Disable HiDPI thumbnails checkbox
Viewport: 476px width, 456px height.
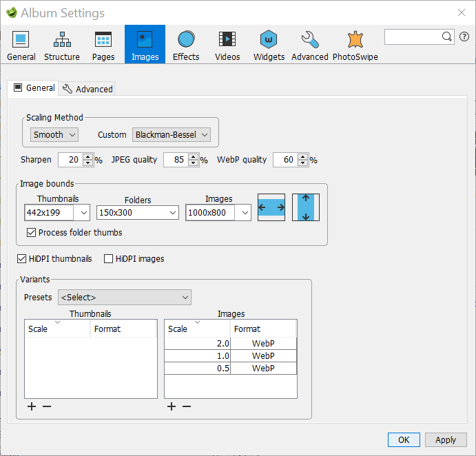click(22, 259)
